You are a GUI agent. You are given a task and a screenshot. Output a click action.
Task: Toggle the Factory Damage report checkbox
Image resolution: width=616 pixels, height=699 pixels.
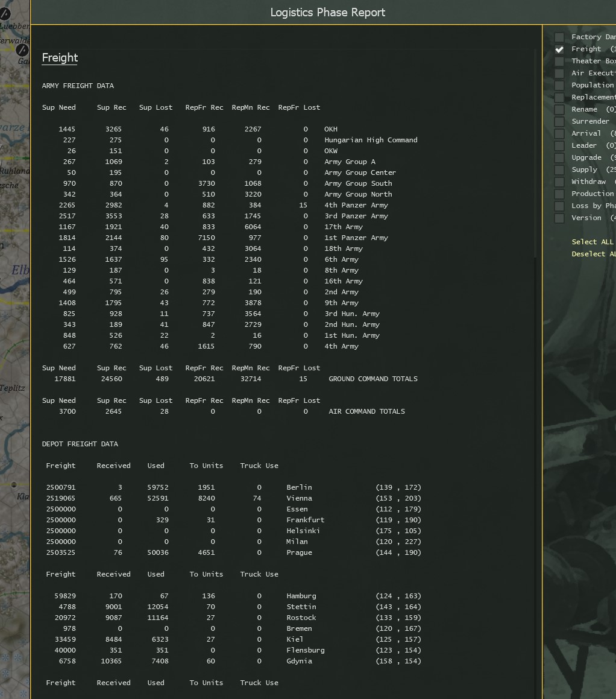tap(559, 37)
